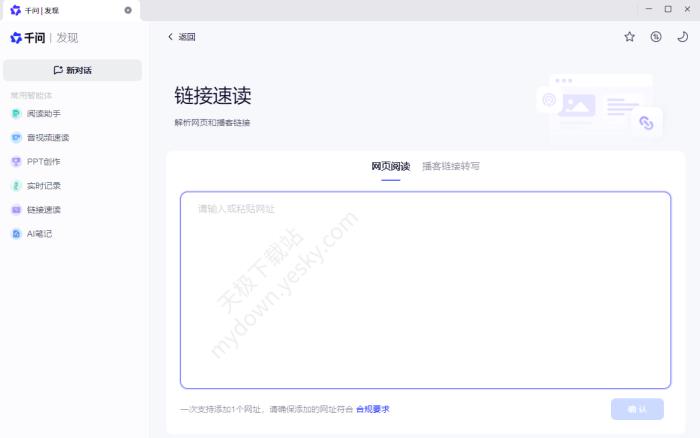
Task: Switch to the 网页阅读 tab
Action: point(390,166)
